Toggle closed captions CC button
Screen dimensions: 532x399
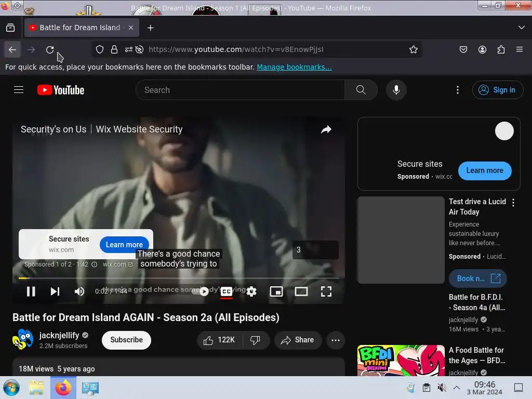coord(227,291)
